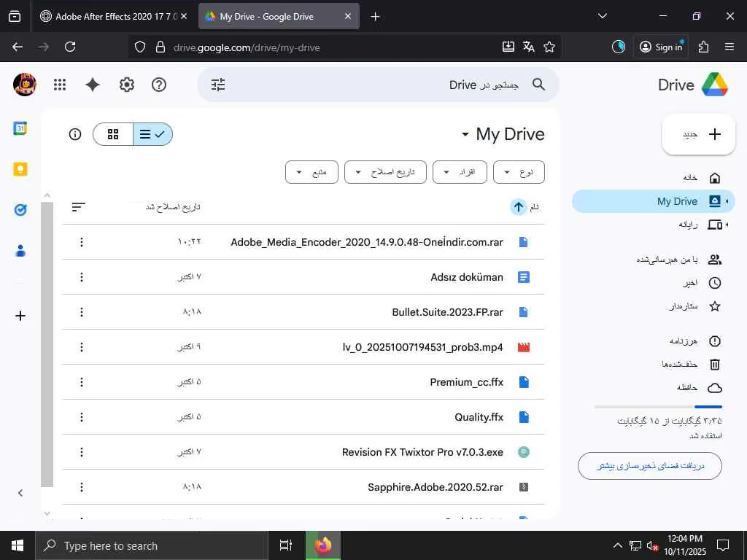Hide the side panel chevron
Viewport: 747px width, 560px height.
[x=20, y=493]
